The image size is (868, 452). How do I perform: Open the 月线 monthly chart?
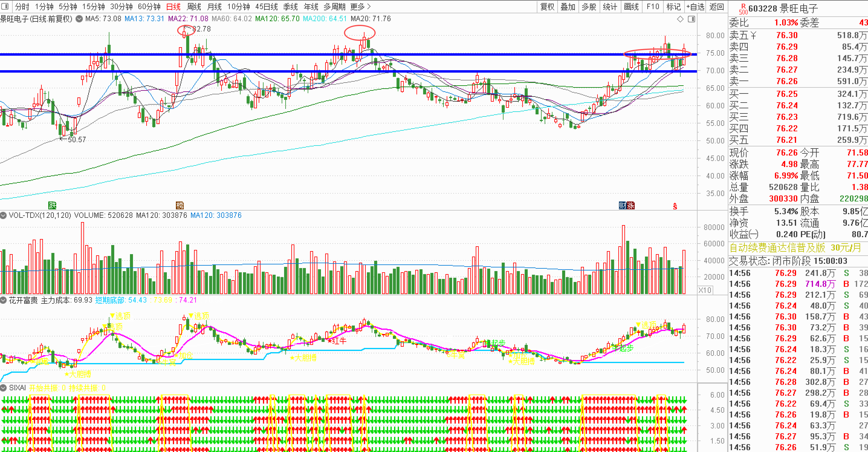point(214,7)
